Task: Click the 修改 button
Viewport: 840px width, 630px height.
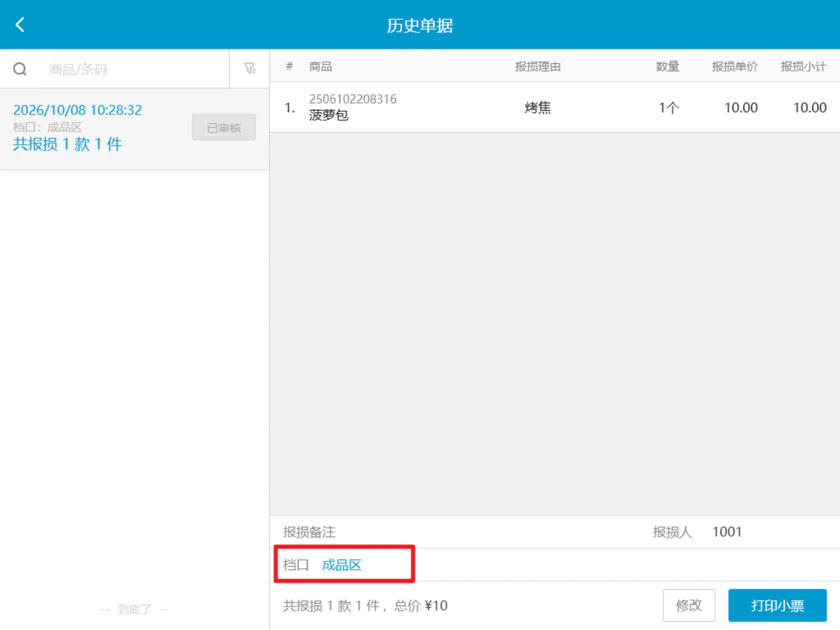Action: (688, 605)
